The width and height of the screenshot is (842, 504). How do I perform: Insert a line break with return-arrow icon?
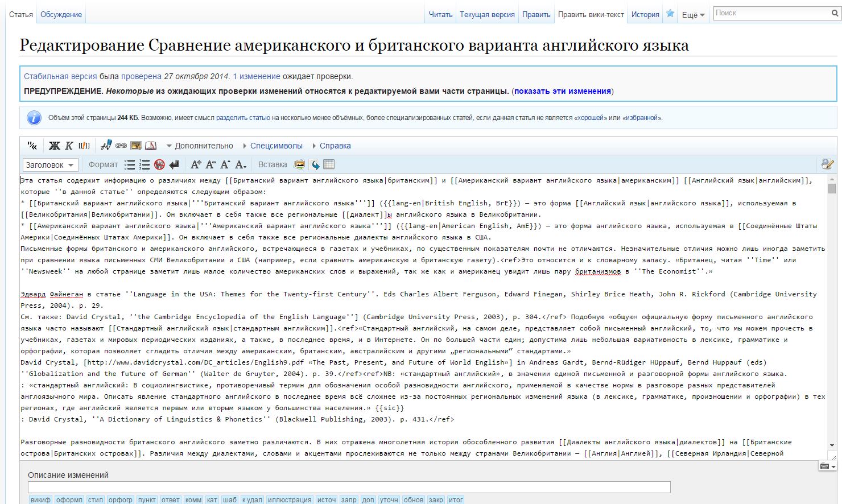[174, 164]
